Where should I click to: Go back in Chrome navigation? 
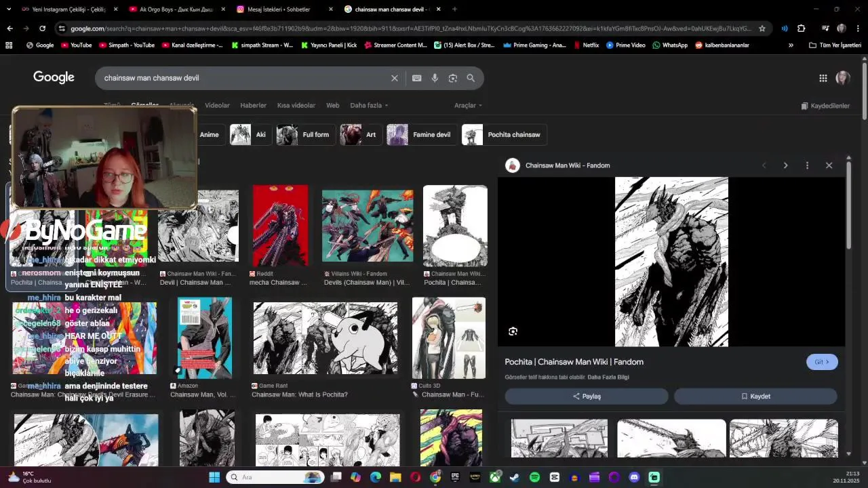pyautogui.click(x=9, y=28)
